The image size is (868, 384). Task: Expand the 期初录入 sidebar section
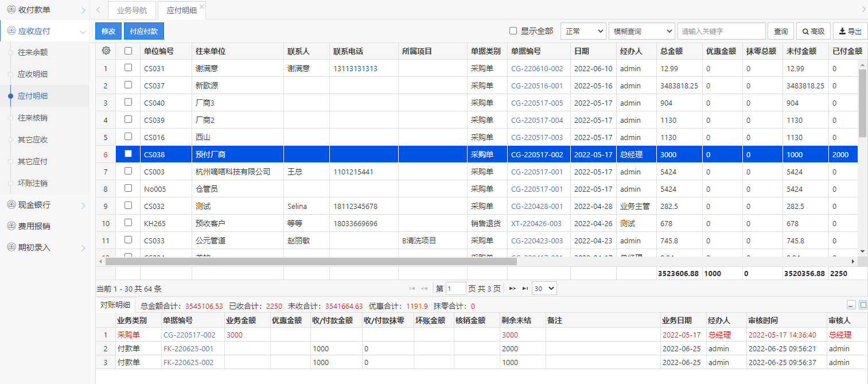point(83,247)
